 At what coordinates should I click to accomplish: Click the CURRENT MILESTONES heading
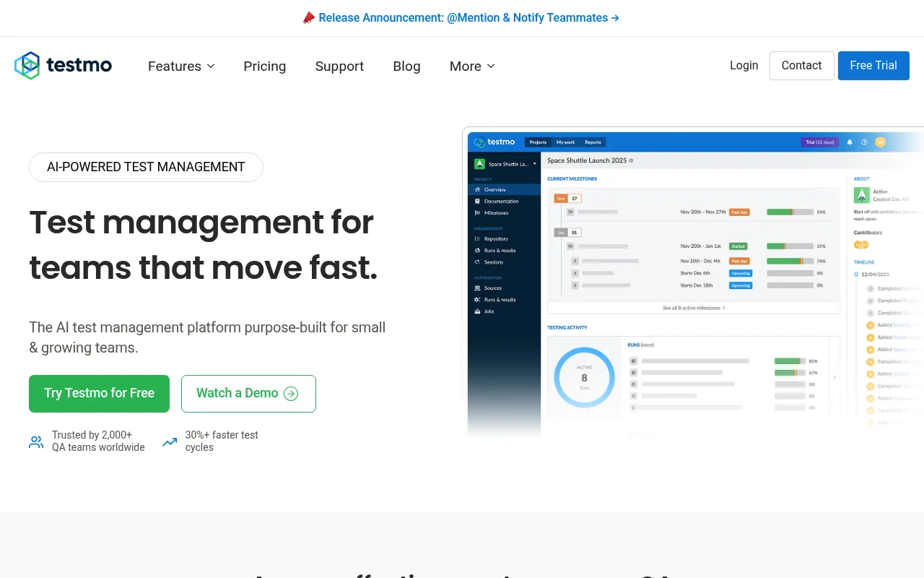[x=572, y=179]
